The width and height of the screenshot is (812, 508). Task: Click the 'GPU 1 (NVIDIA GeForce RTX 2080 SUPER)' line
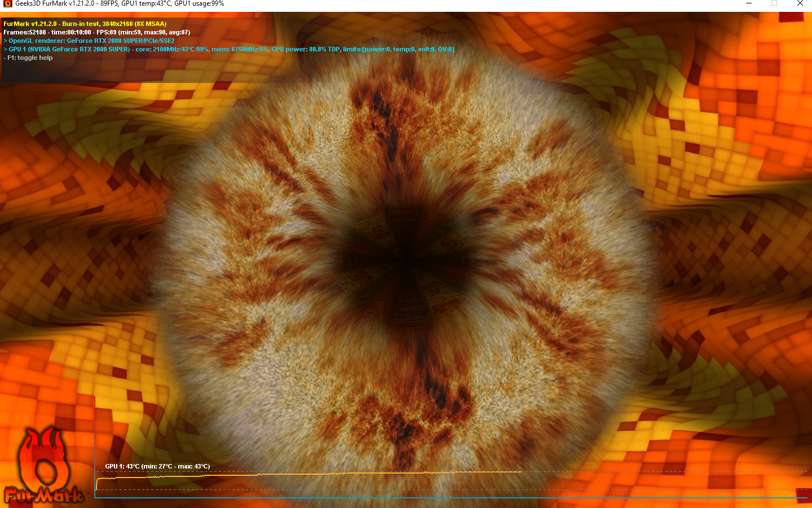(x=229, y=49)
